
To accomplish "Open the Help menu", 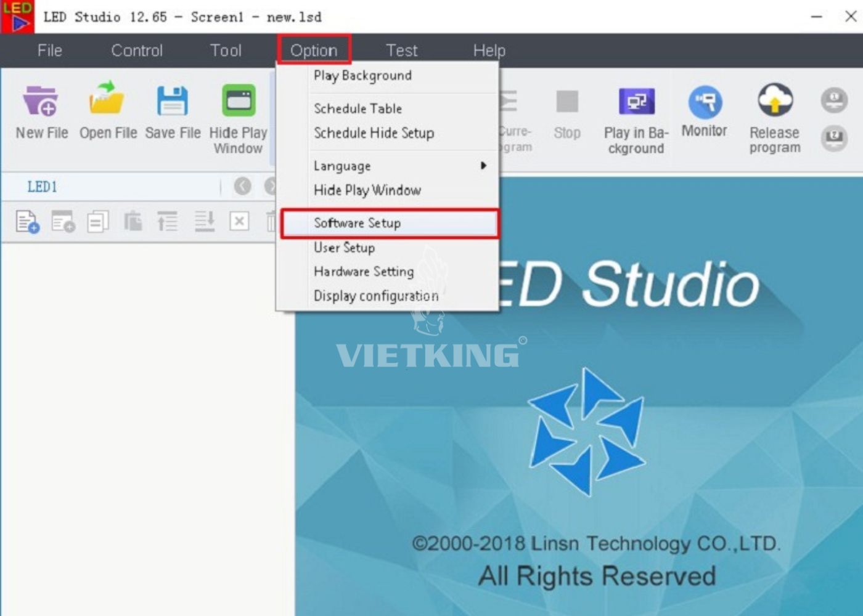I will click(489, 51).
